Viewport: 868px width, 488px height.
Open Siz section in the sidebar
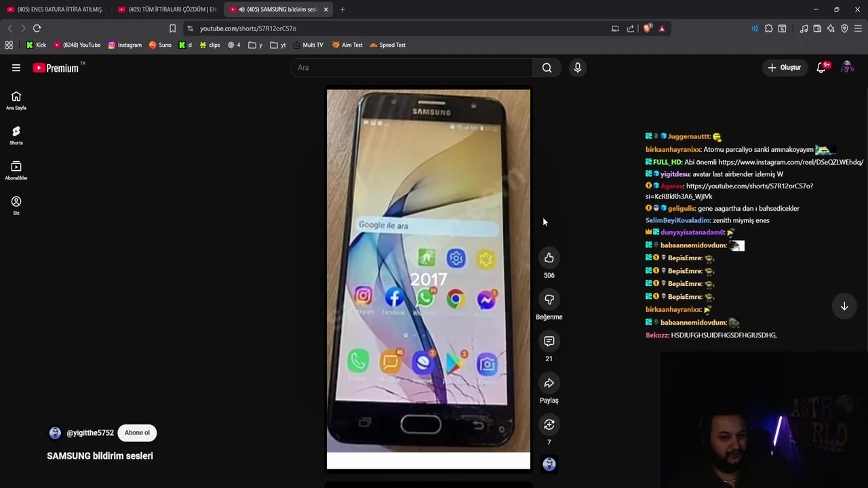tap(16, 206)
